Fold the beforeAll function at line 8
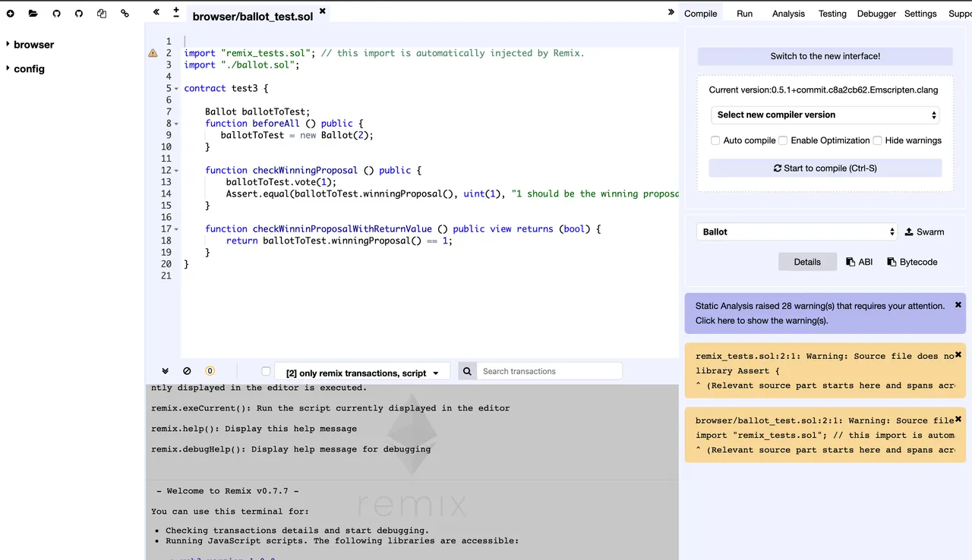 pos(176,124)
